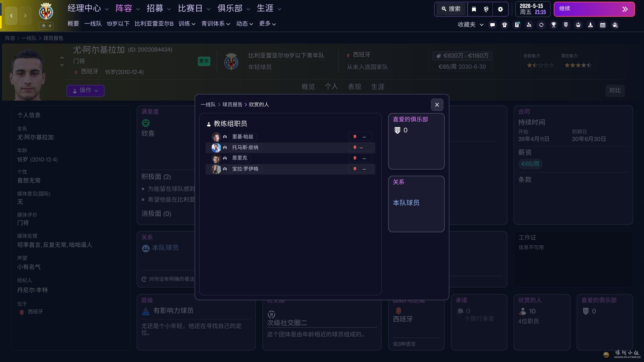This screenshot has height=362, width=644.
Task: Close the 欣赏的人 popup dialog
Action: point(437,105)
